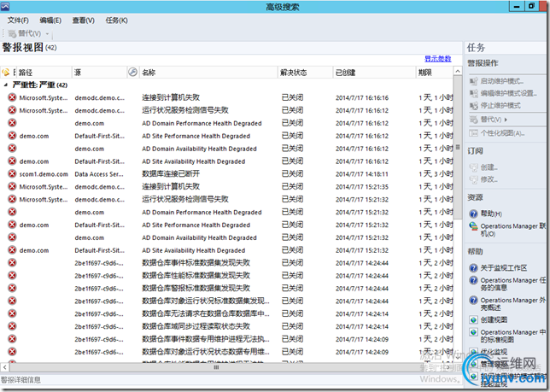
Task: Click the subscription 修改 icon
Action: pyautogui.click(x=473, y=179)
